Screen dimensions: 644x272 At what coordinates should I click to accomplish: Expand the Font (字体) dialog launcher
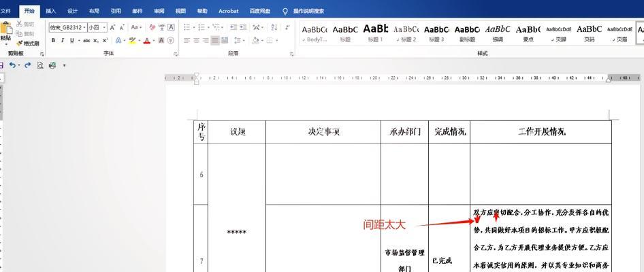176,54
